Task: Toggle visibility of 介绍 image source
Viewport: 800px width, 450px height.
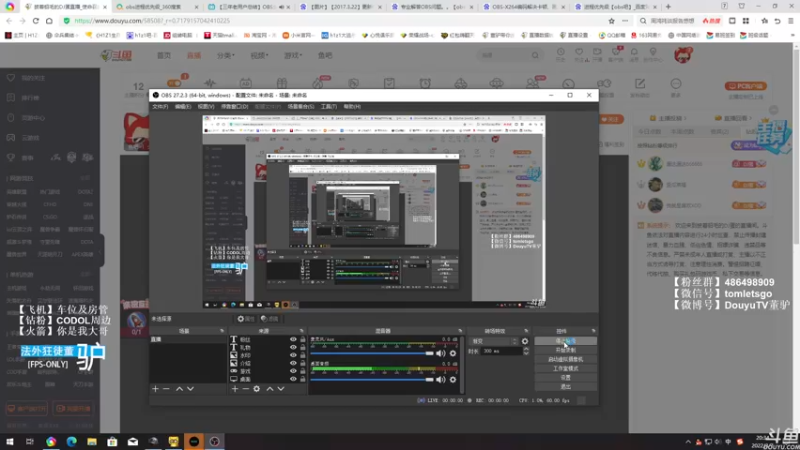Action: click(x=293, y=363)
